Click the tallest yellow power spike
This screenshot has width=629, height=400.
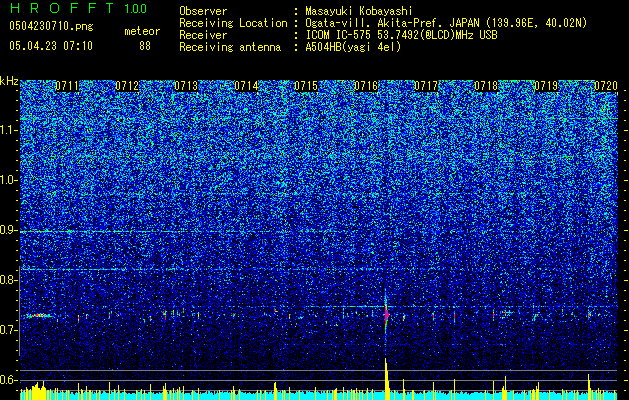386,379
